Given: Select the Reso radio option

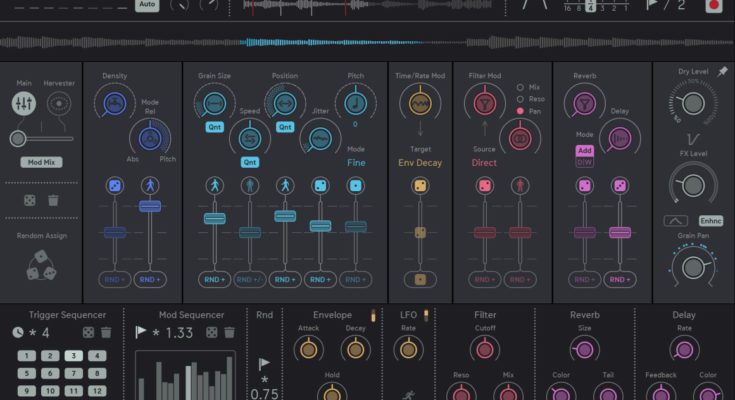Looking at the screenshot, I should (519, 99).
